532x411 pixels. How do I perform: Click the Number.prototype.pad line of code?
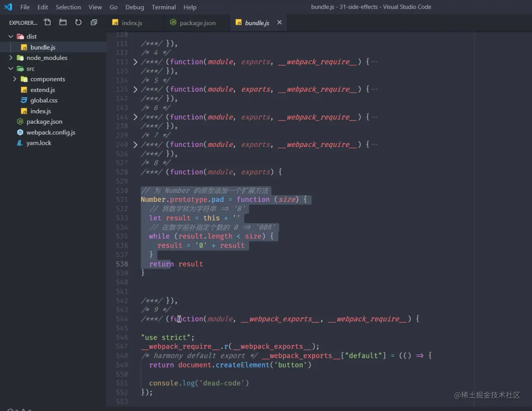pyautogui.click(x=224, y=200)
